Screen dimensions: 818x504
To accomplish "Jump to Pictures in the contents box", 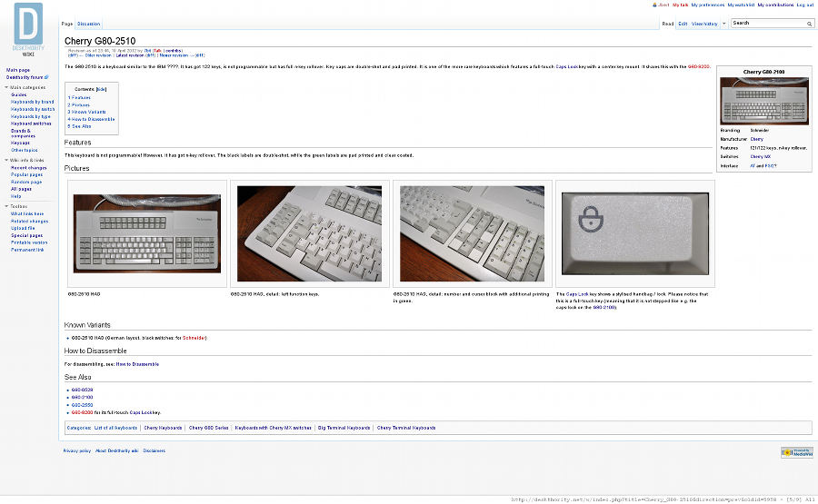I will click(78, 104).
